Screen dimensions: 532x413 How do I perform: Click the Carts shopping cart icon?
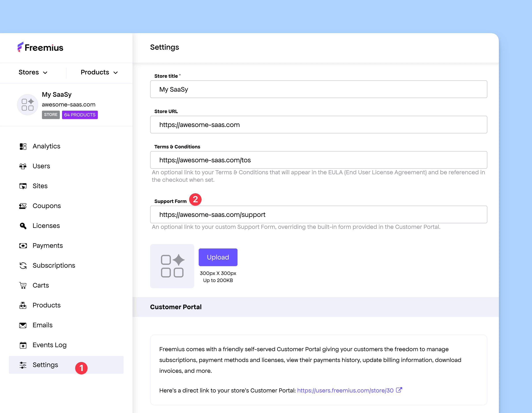23,285
